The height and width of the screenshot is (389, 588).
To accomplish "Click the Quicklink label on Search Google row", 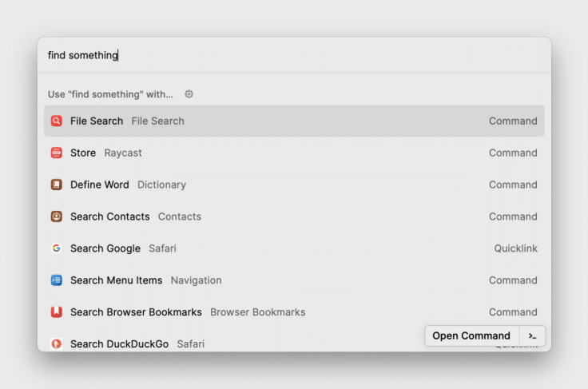I will (515, 248).
